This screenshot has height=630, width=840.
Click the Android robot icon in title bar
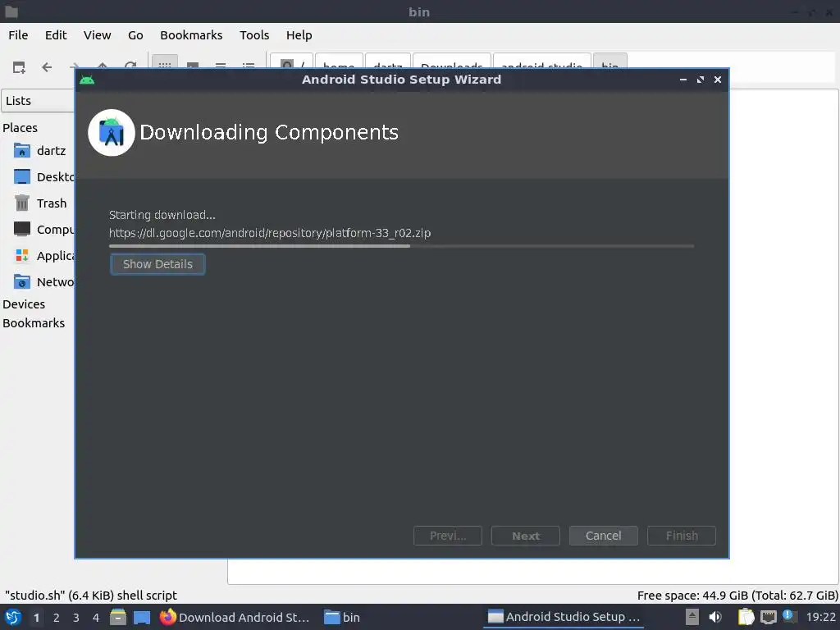(x=87, y=80)
